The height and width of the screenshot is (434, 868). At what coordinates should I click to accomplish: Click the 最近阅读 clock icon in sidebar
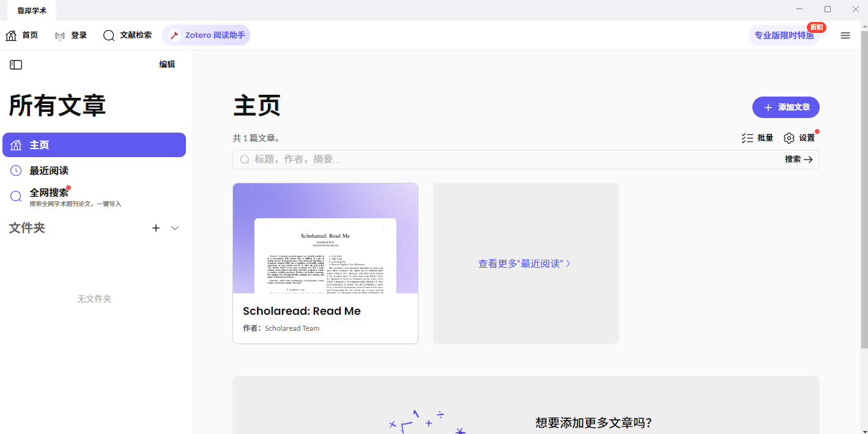pos(16,170)
